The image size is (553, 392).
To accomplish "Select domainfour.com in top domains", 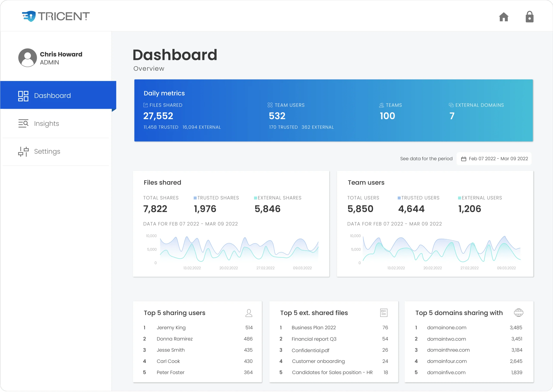I will pos(469,361).
